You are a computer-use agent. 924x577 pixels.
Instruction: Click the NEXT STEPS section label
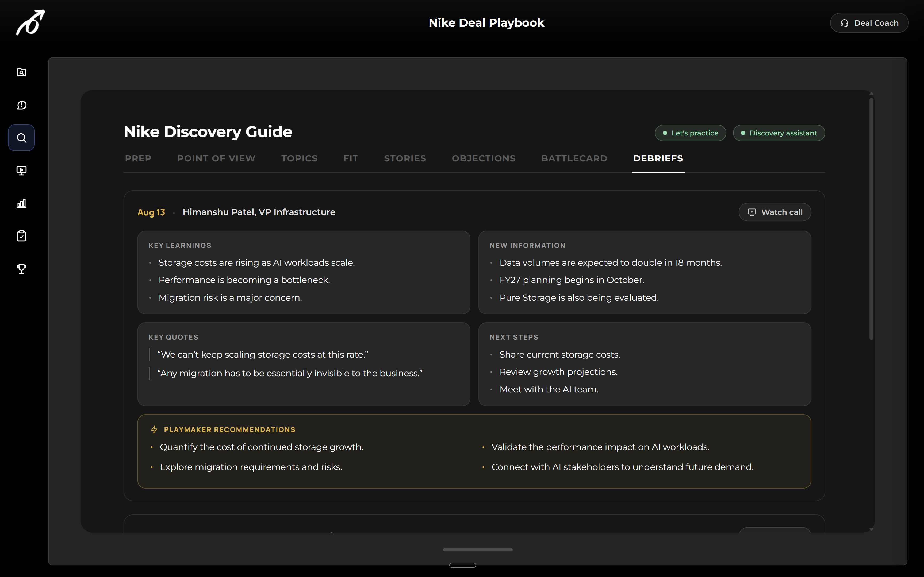pos(514,337)
